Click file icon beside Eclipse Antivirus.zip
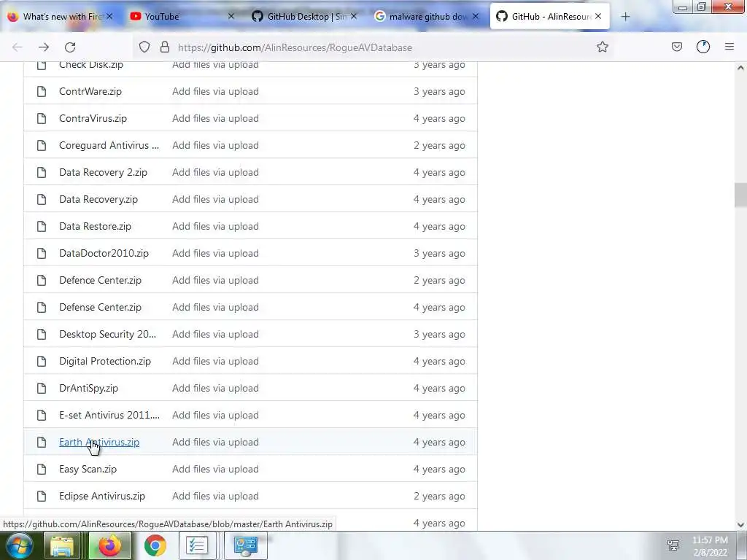Screen dimensions: 747x560 coord(42,496)
